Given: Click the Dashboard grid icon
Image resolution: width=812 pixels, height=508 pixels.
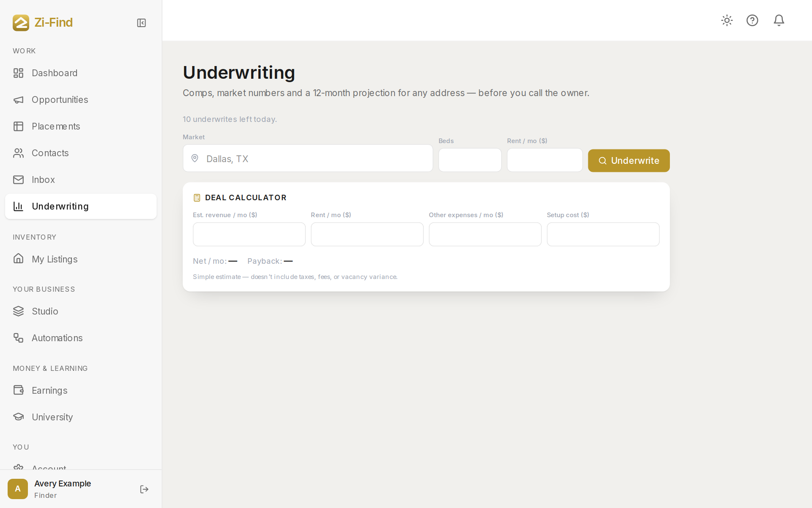Looking at the screenshot, I should [x=18, y=73].
